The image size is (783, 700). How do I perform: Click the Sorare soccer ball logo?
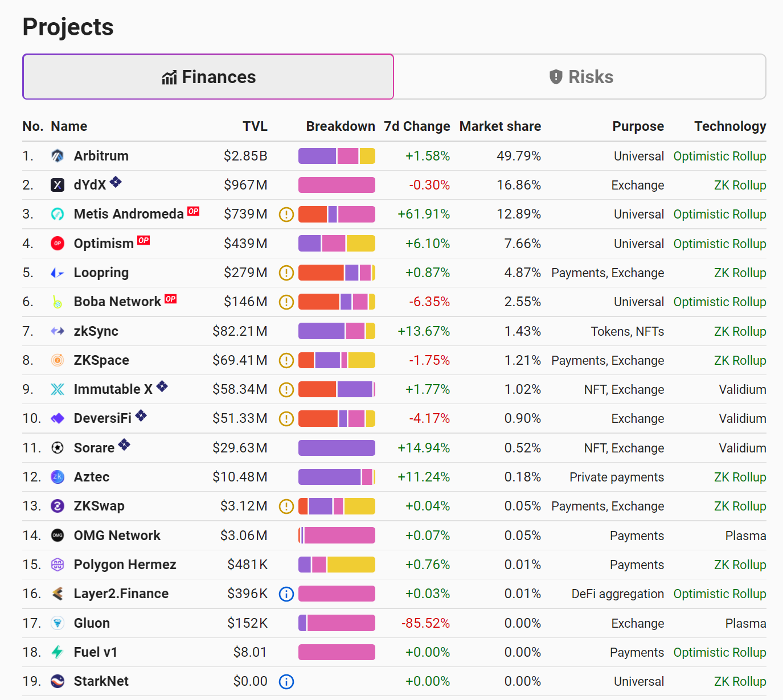tap(58, 448)
